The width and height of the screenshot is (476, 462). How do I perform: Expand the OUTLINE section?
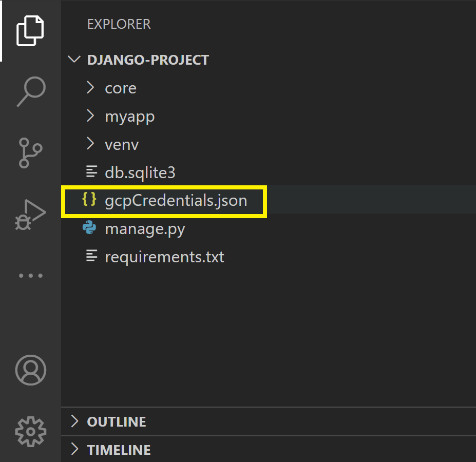click(116, 421)
